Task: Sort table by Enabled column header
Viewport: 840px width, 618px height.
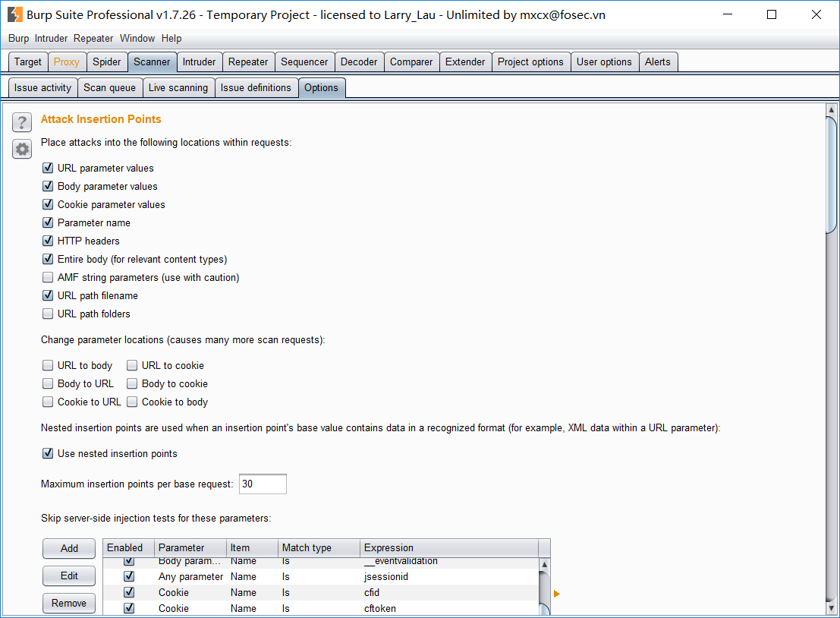Action: (x=128, y=548)
